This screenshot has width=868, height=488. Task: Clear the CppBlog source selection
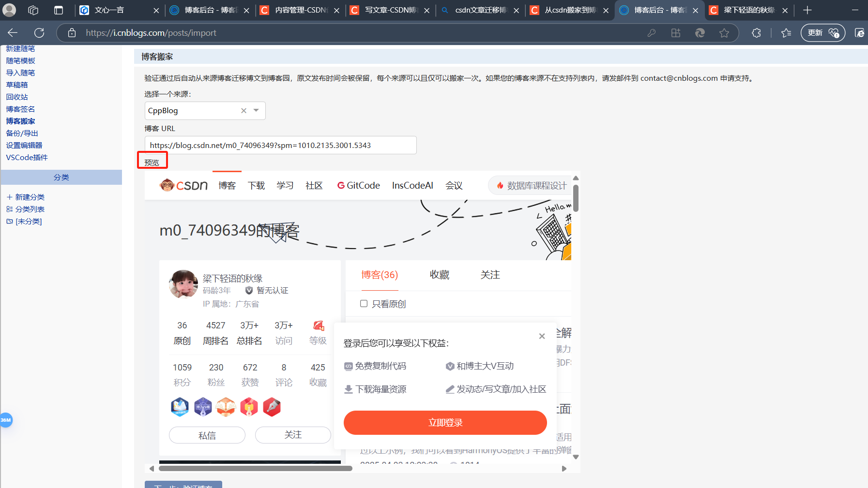pyautogui.click(x=244, y=111)
